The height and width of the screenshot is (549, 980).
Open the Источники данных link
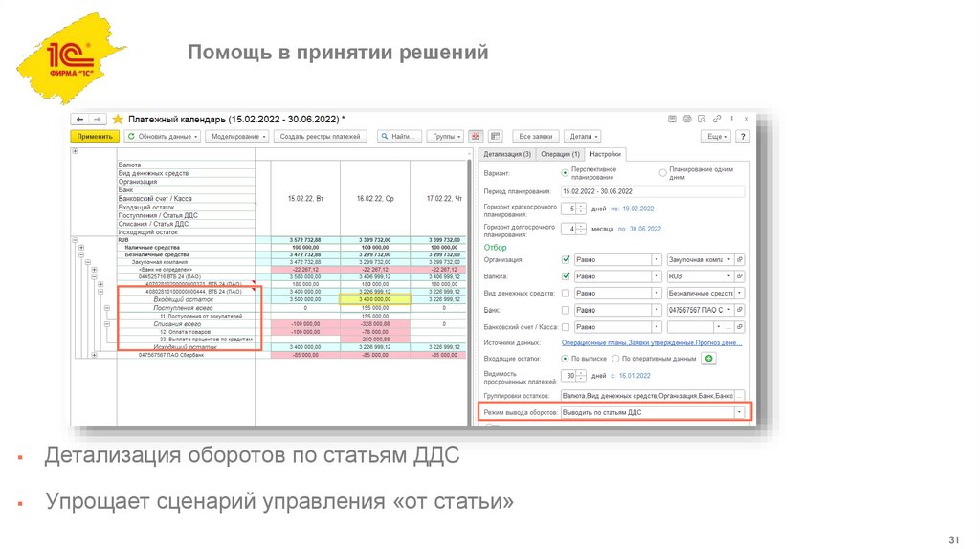(x=652, y=343)
